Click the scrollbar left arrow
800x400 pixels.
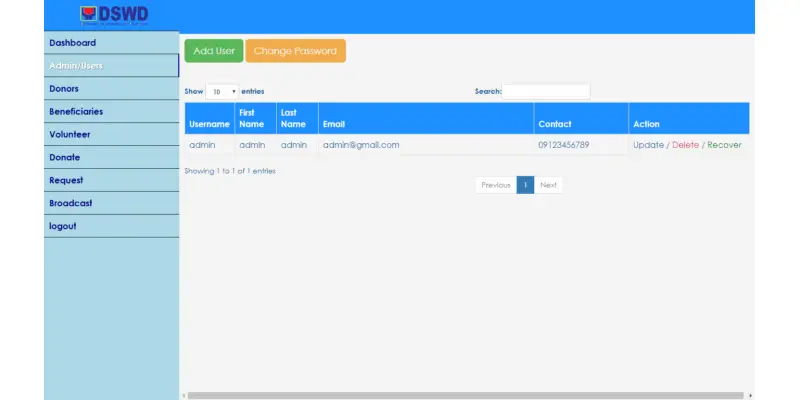point(184,395)
